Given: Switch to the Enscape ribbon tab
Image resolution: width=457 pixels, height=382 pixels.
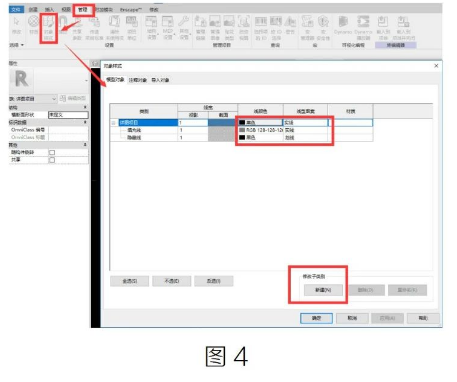Looking at the screenshot, I should 131,10.
